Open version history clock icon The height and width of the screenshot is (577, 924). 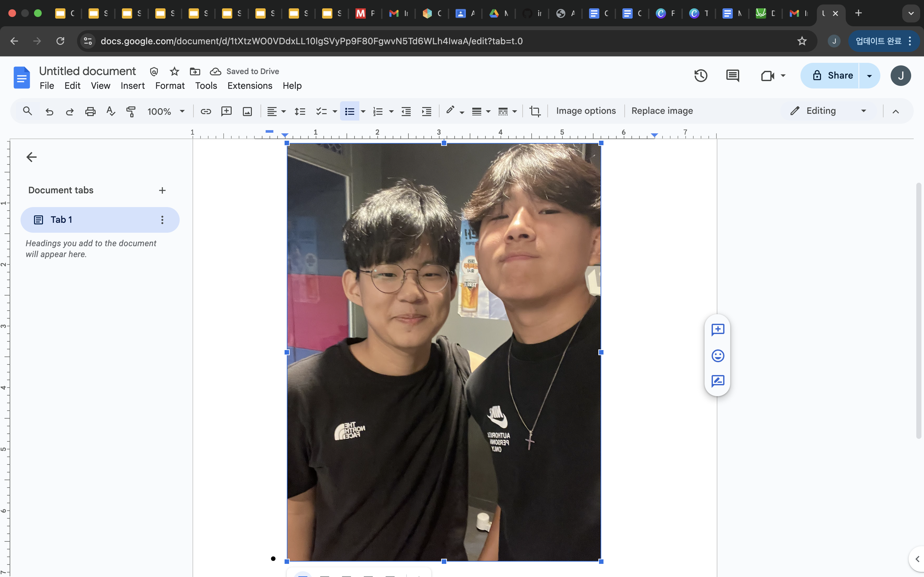(700, 76)
